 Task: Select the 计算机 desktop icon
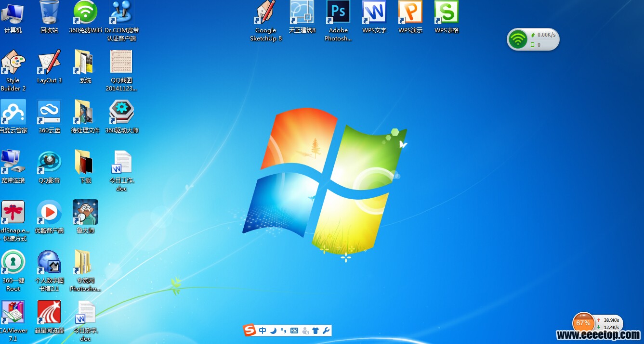coord(13,17)
